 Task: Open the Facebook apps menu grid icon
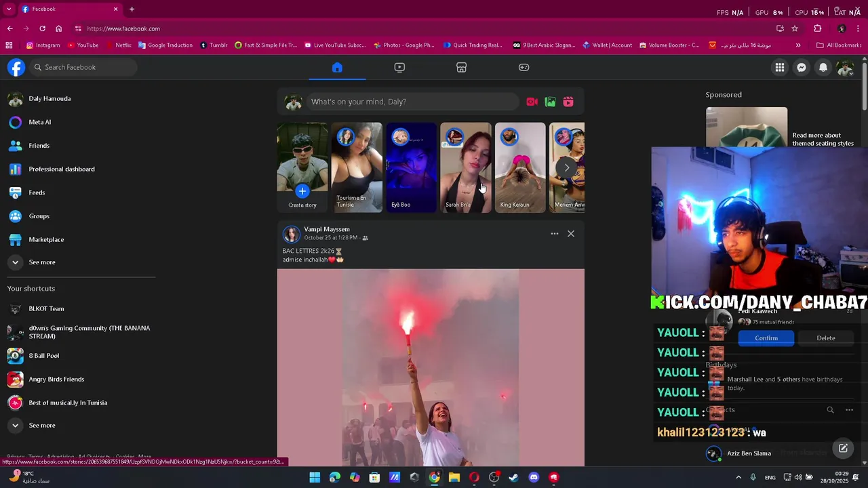click(780, 67)
